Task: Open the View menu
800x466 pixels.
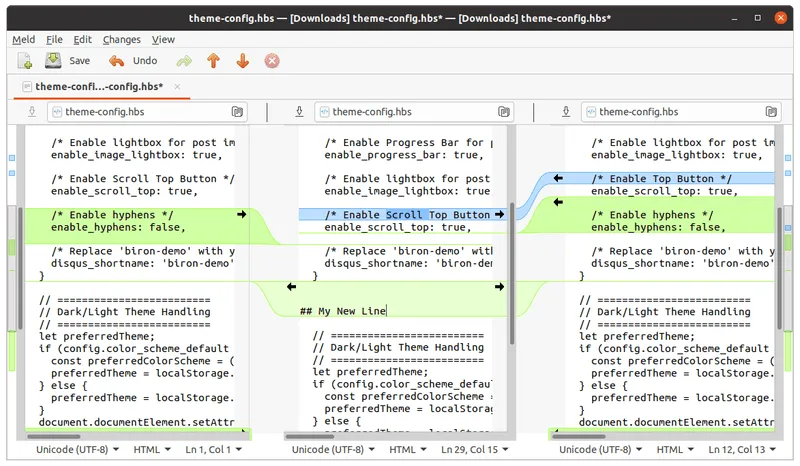Action: (x=163, y=39)
